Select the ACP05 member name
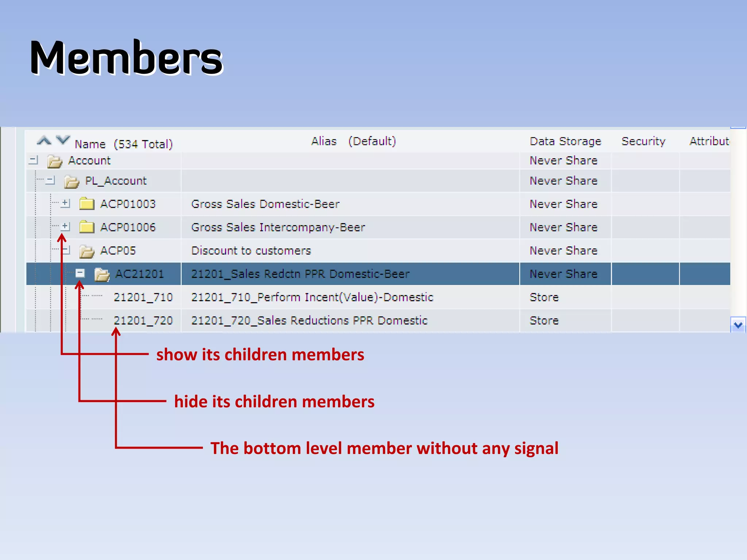747x560 pixels. (x=118, y=250)
